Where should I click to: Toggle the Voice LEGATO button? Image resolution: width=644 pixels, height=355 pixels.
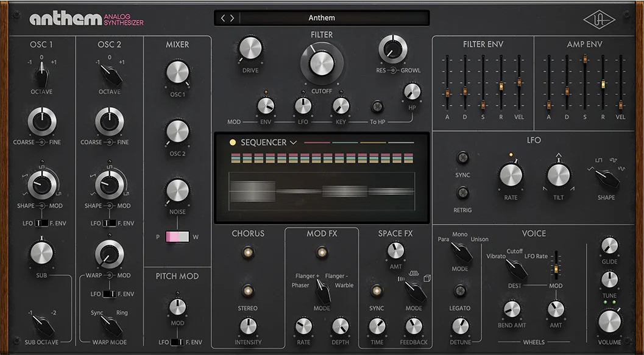click(x=460, y=290)
